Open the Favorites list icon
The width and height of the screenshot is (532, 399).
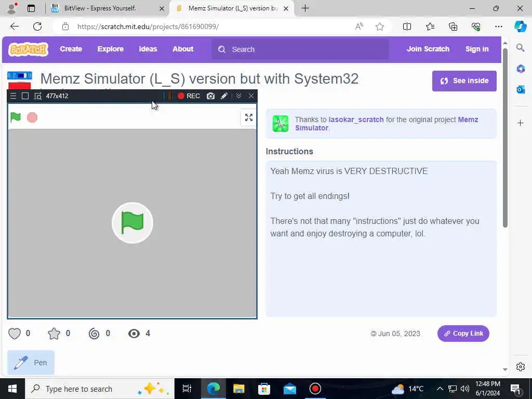(x=430, y=26)
